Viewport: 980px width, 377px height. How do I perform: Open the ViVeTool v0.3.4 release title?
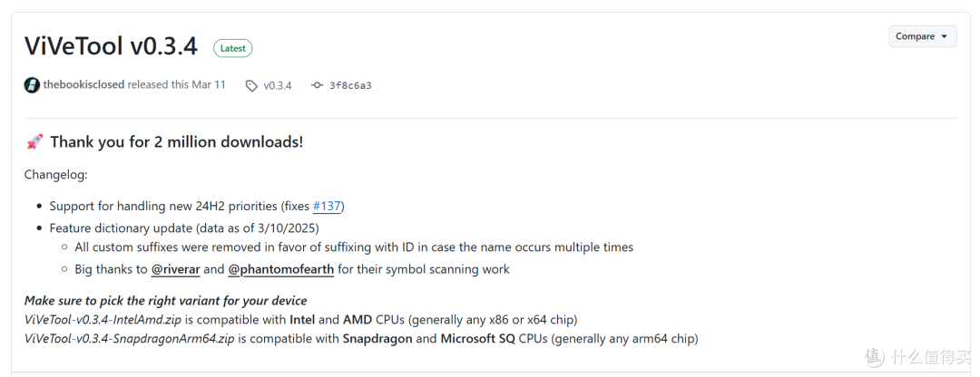[111, 46]
